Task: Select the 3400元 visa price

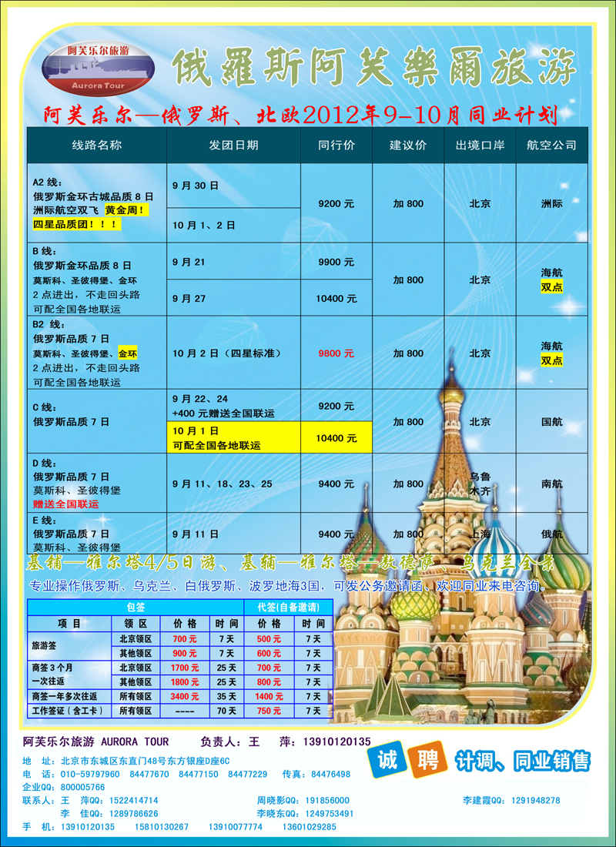Action: [184, 696]
